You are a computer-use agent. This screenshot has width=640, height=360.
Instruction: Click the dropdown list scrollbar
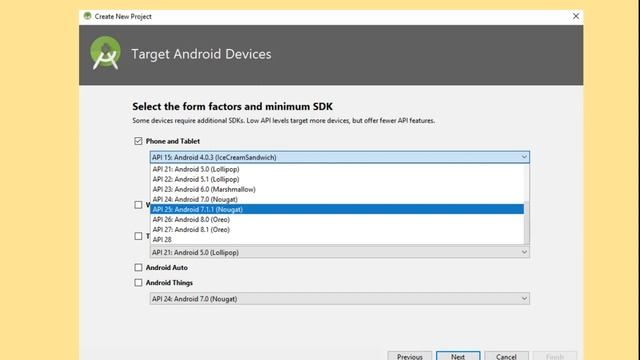(x=527, y=222)
